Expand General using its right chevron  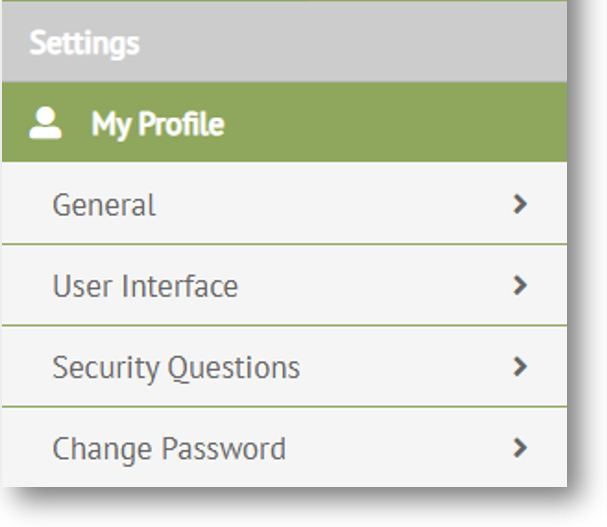519,204
